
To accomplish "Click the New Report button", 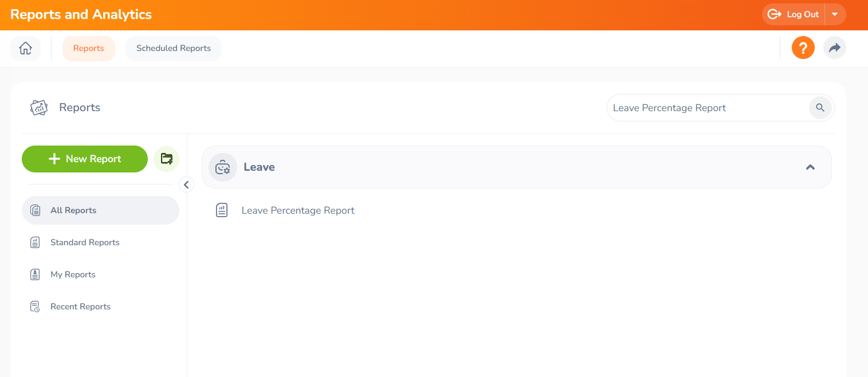I will point(85,159).
